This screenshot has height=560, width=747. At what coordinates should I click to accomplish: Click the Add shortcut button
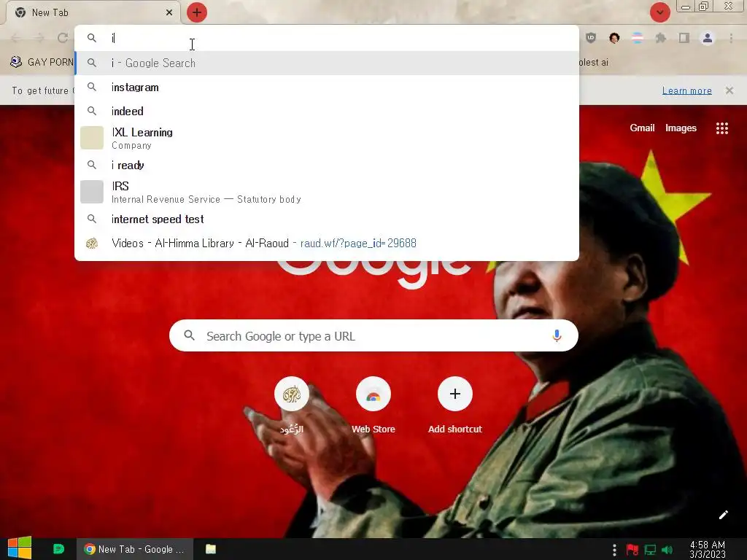[455, 405]
